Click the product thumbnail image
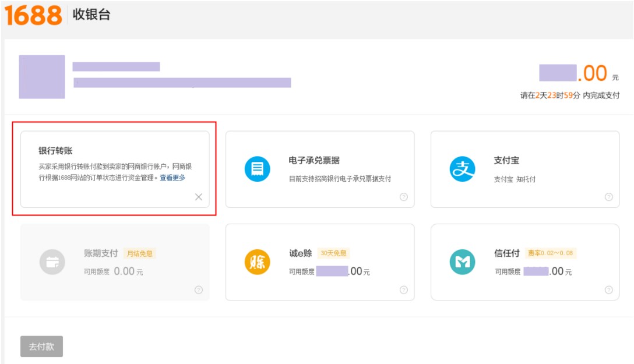 (42, 77)
